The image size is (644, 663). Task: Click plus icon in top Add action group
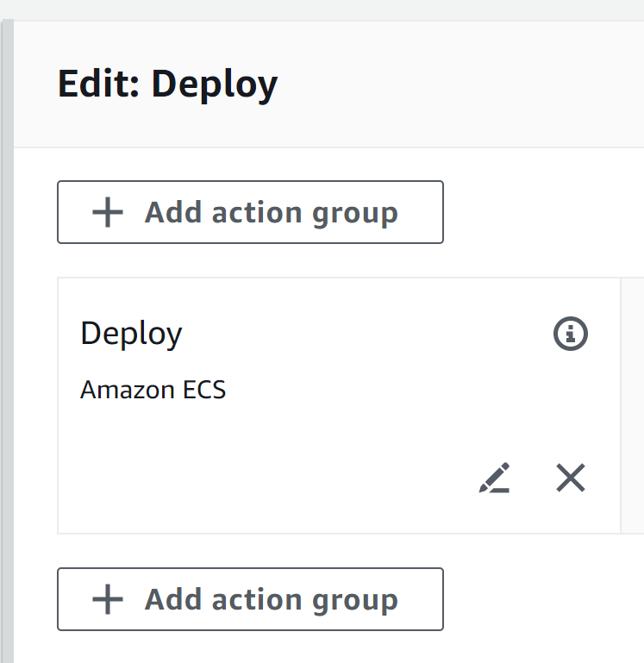[x=108, y=212]
